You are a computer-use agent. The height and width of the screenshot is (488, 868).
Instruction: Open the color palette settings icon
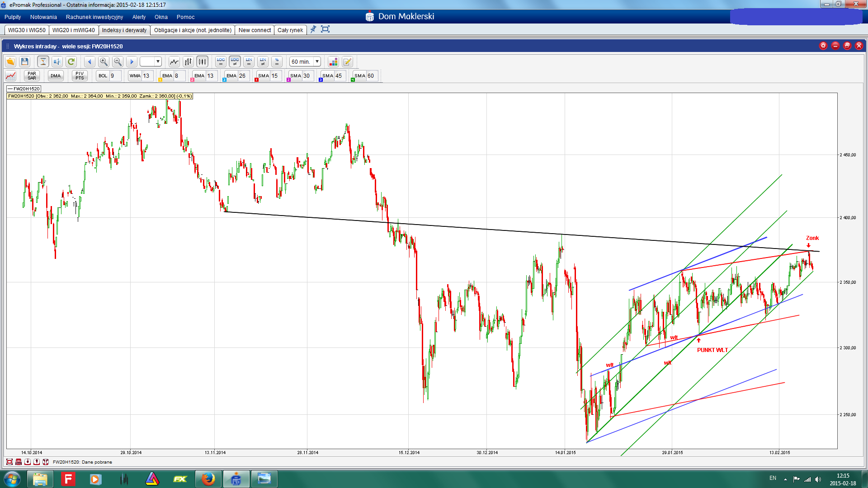333,62
